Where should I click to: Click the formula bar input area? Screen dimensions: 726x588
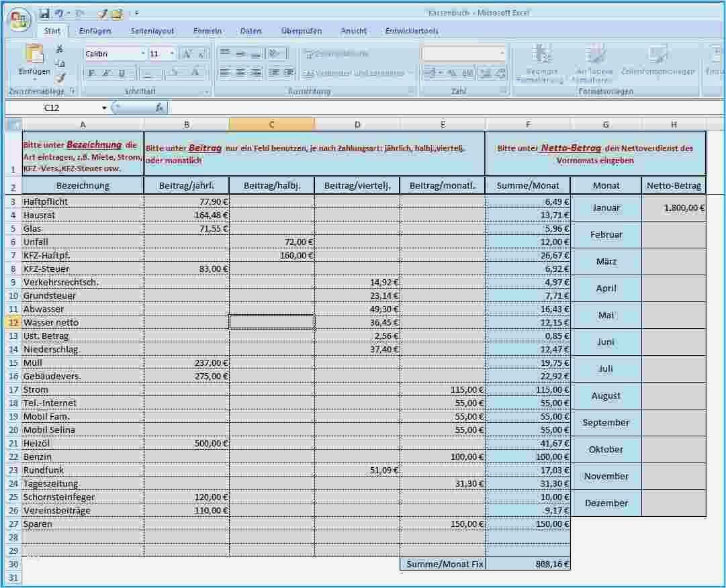(445, 108)
